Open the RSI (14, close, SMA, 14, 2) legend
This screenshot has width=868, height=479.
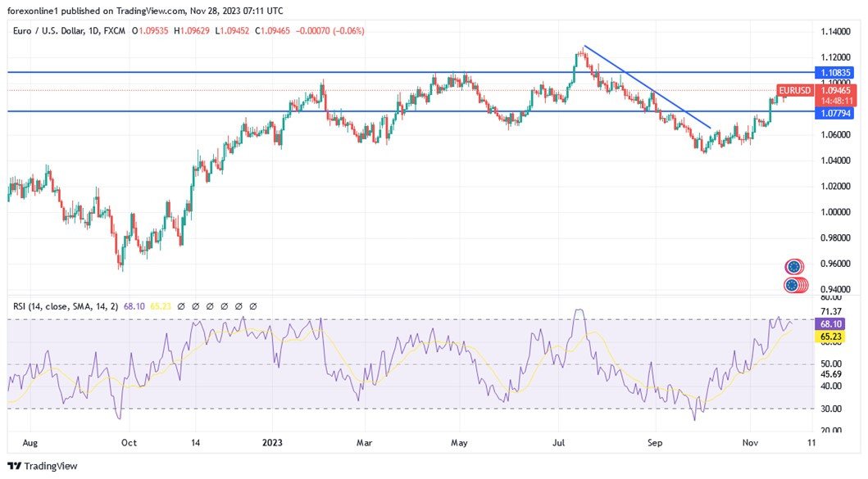click(x=66, y=306)
